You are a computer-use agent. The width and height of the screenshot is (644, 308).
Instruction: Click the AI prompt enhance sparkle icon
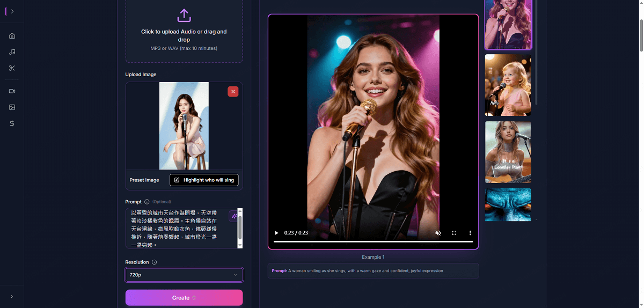tap(234, 216)
